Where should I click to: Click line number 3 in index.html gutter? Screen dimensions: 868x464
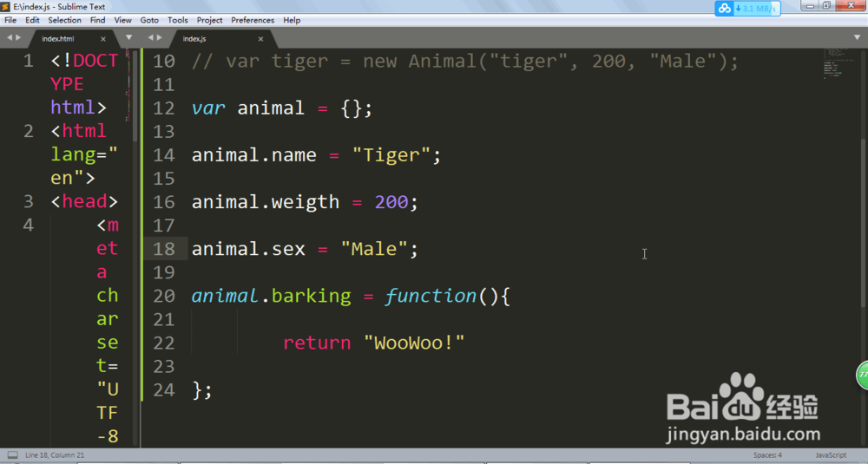coord(29,201)
